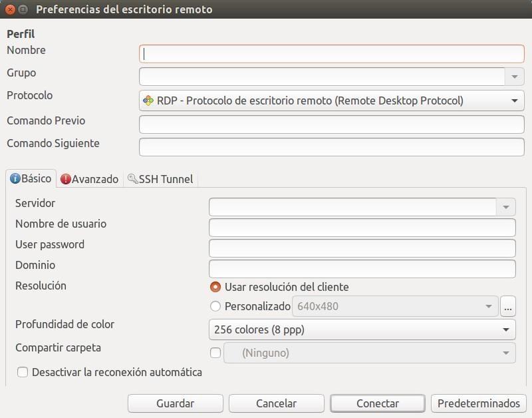Switch to the SSH Tunnel tab
The image size is (532, 418).
click(x=160, y=179)
